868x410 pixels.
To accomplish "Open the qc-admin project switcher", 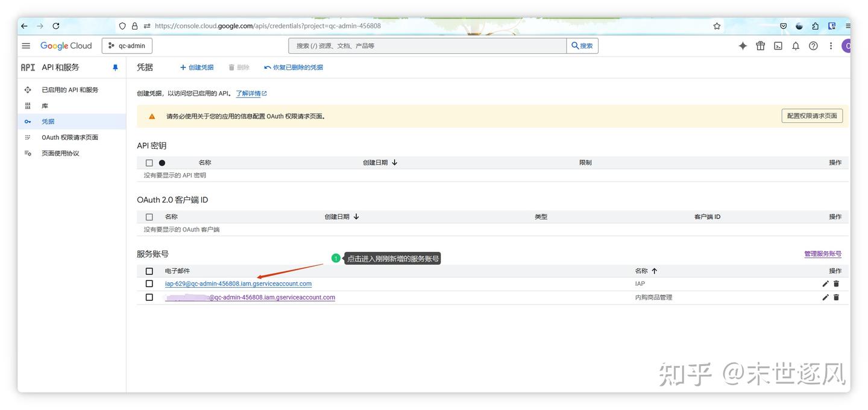I will click(127, 45).
